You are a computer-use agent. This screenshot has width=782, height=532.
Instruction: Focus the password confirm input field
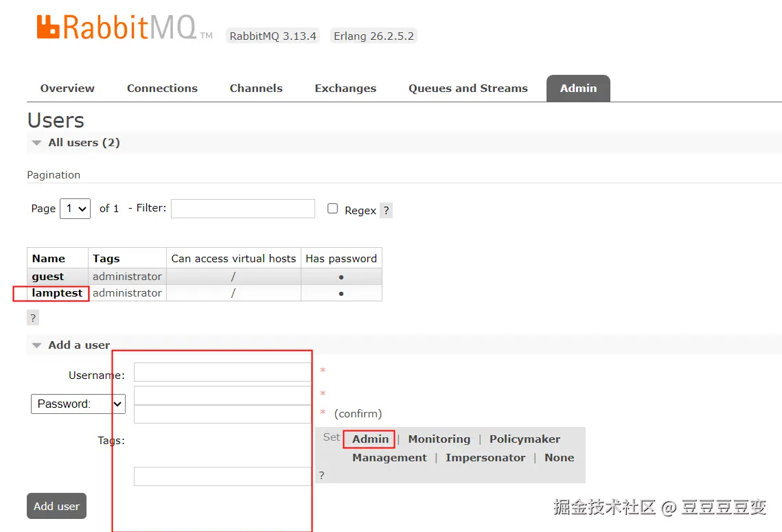(x=223, y=414)
